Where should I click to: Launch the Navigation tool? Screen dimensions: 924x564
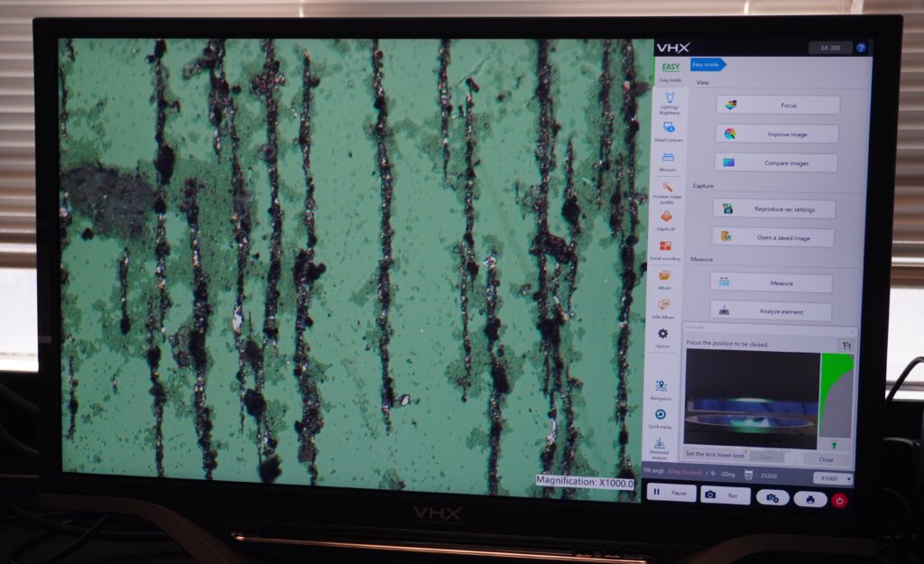pyautogui.click(x=661, y=388)
